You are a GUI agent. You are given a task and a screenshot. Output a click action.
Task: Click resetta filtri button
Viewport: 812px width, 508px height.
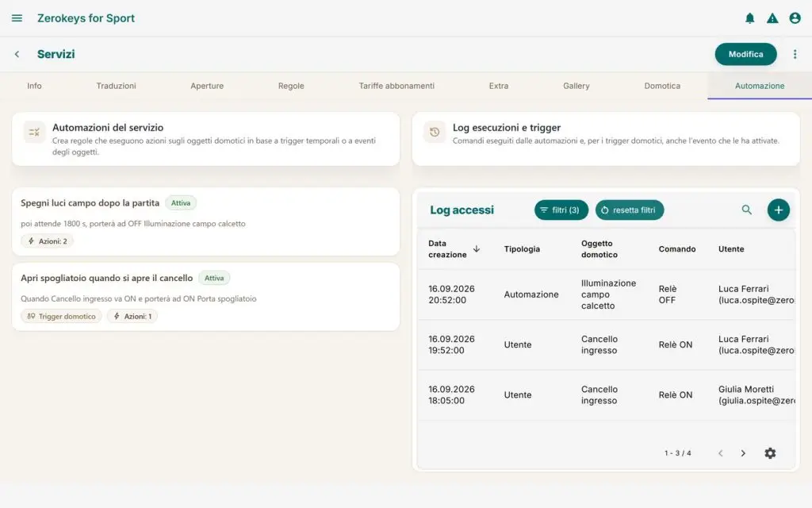click(x=629, y=210)
